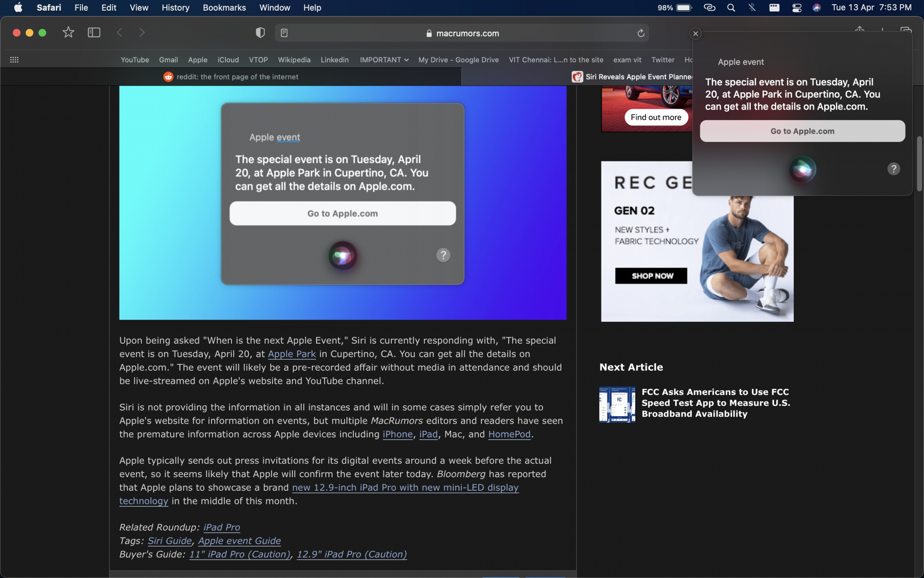Open the Siri Guide tag link
Viewport: 924px width, 578px height.
170,541
